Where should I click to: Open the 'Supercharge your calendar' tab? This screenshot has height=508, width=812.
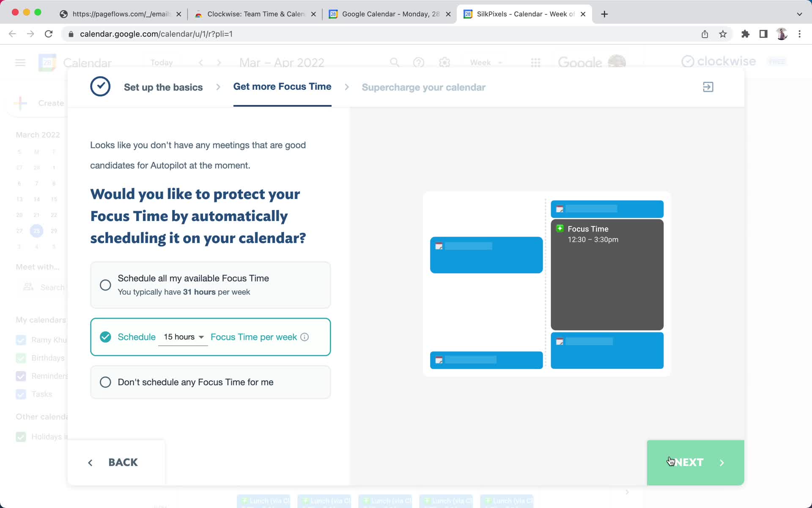(x=423, y=87)
